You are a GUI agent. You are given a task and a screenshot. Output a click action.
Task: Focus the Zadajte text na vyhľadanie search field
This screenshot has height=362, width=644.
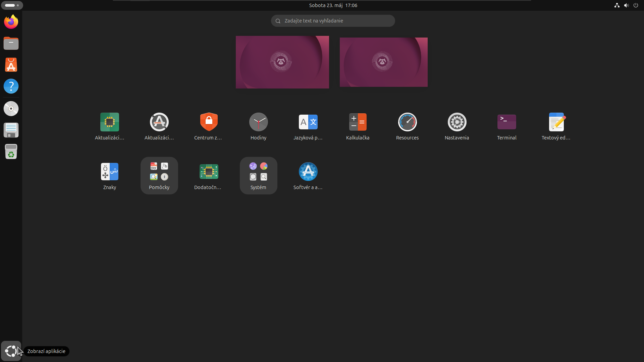pos(333,21)
